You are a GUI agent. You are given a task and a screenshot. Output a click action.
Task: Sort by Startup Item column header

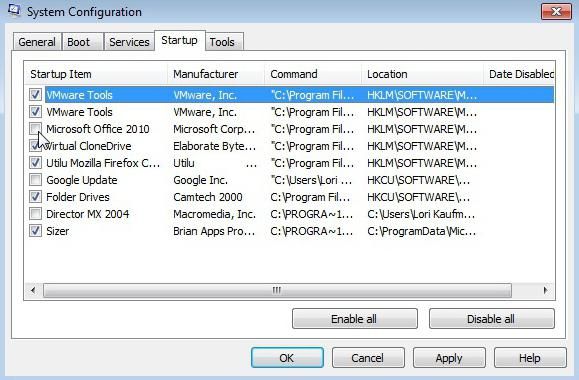point(95,74)
